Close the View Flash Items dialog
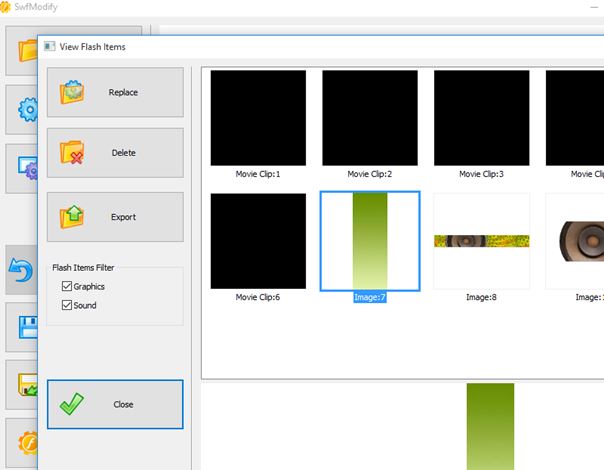 coord(115,404)
